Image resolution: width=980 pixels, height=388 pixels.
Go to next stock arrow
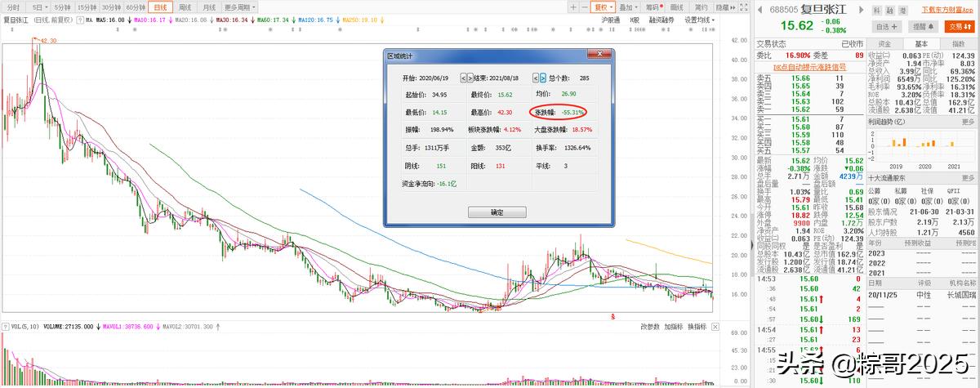click(862, 9)
